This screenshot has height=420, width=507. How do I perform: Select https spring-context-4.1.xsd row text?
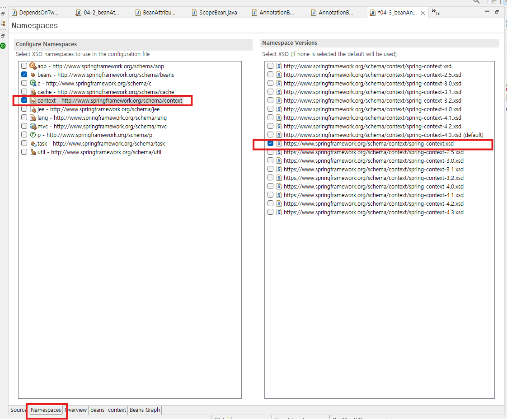373,195
